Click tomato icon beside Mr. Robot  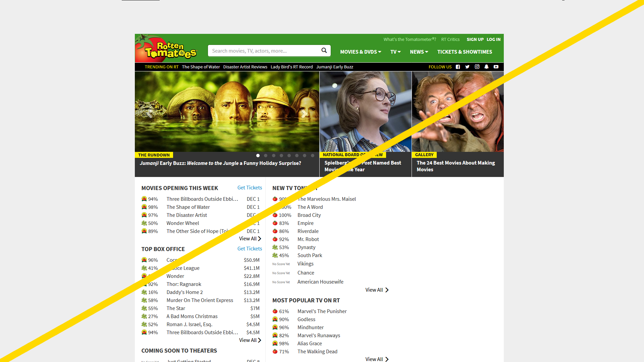click(275, 239)
